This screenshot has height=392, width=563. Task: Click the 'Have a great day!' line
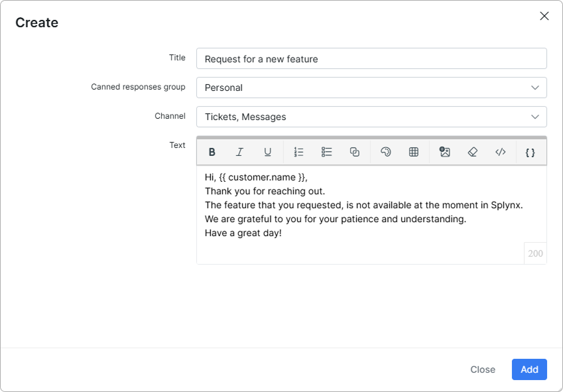(243, 233)
